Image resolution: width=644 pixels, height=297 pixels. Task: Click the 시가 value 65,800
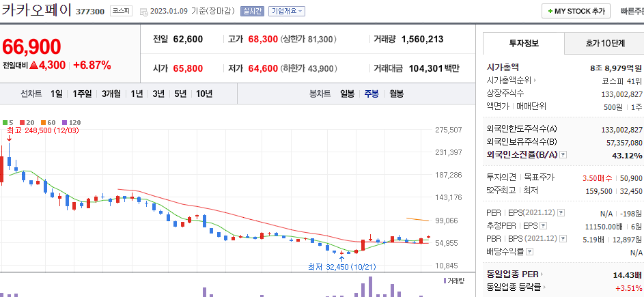188,68
